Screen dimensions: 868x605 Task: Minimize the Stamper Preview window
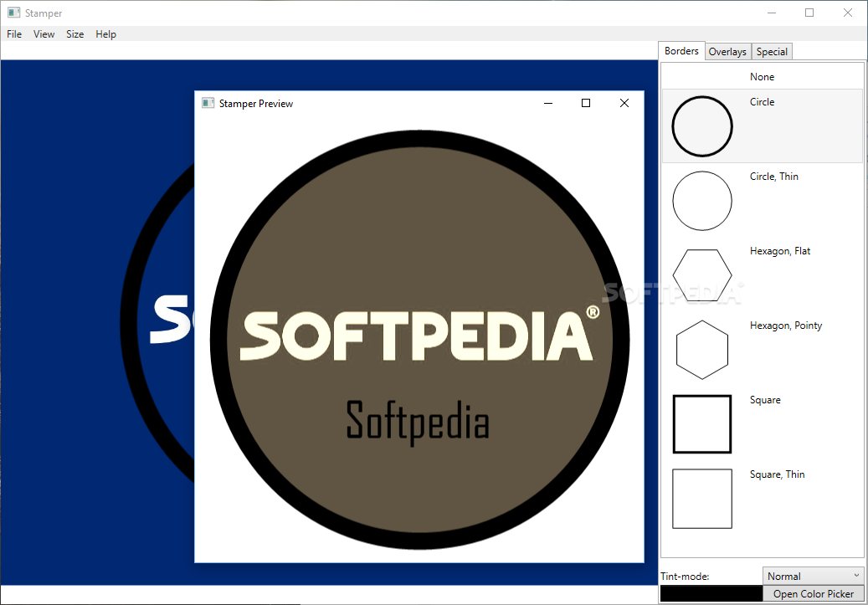[x=548, y=103]
